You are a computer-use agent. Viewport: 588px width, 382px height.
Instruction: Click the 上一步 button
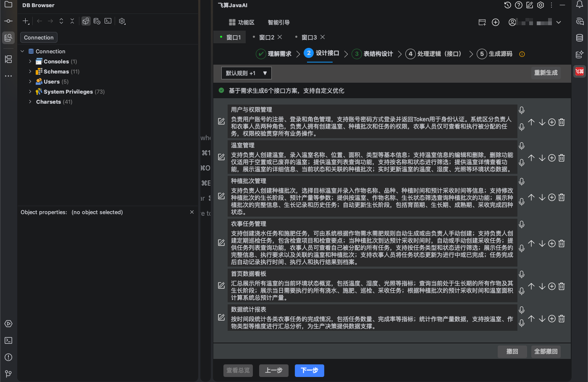[274, 371]
